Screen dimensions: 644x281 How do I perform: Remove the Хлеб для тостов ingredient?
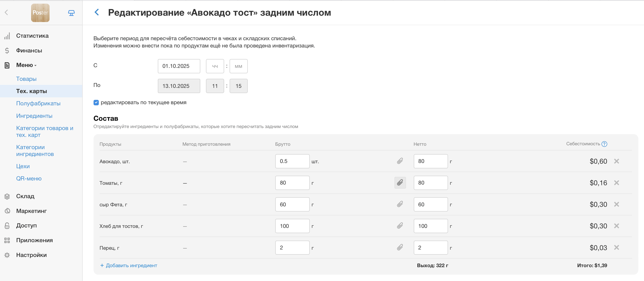point(616,226)
